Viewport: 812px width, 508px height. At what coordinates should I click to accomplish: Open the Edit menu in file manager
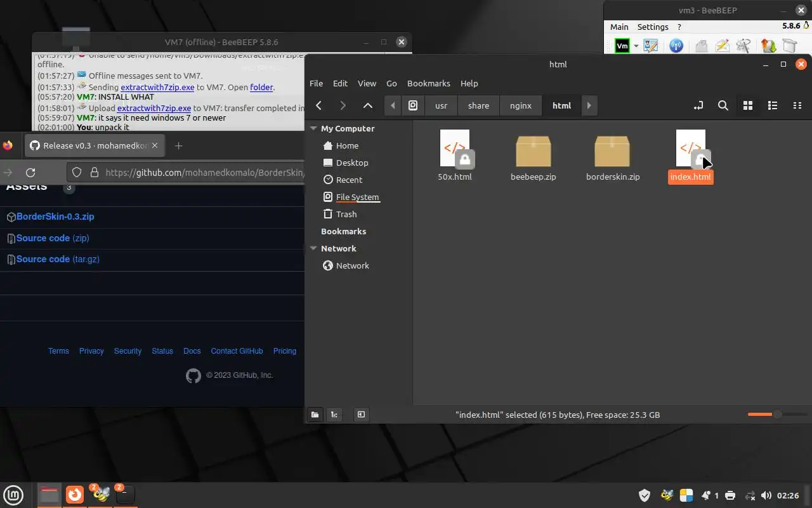(x=340, y=83)
